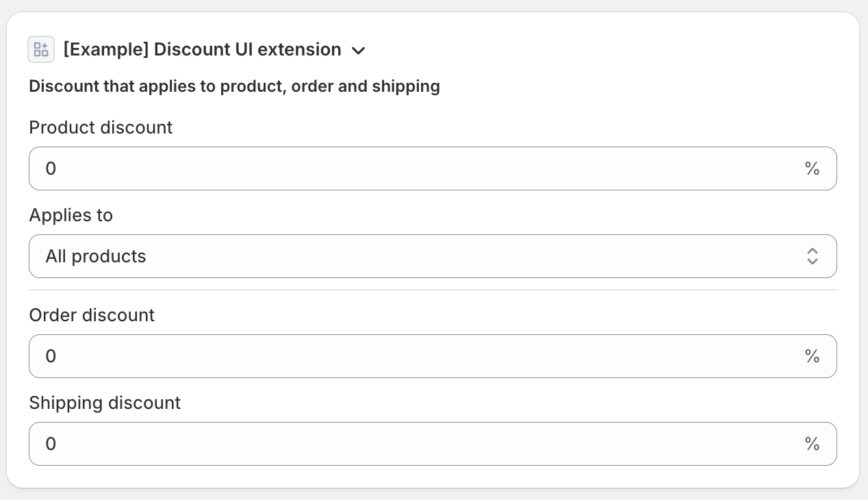868x500 pixels.
Task: Focus the Order discount input field
Action: [x=411, y=356]
